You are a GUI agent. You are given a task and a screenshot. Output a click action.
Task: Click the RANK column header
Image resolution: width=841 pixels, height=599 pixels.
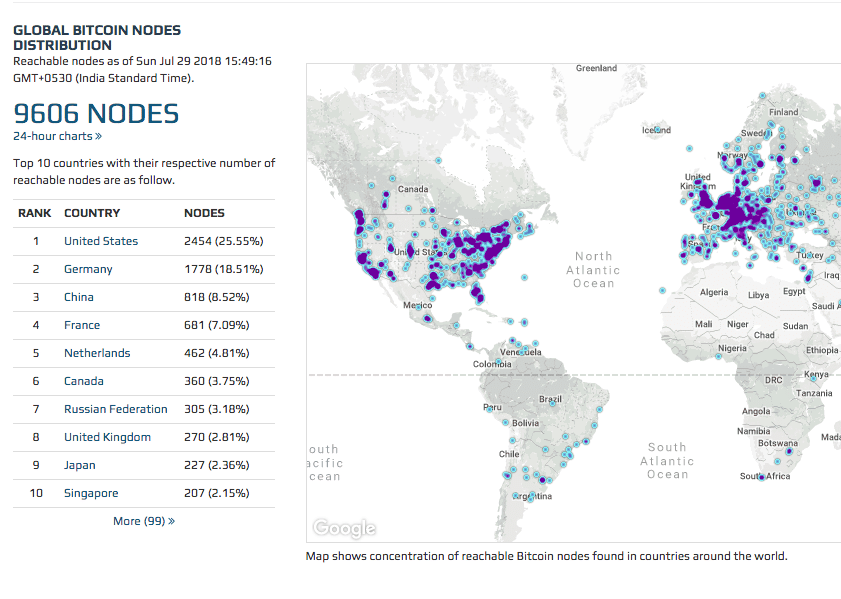click(x=34, y=213)
